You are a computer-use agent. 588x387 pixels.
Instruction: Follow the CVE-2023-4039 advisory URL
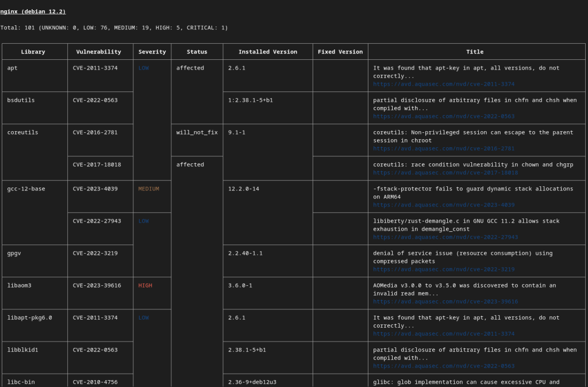[x=443, y=205]
